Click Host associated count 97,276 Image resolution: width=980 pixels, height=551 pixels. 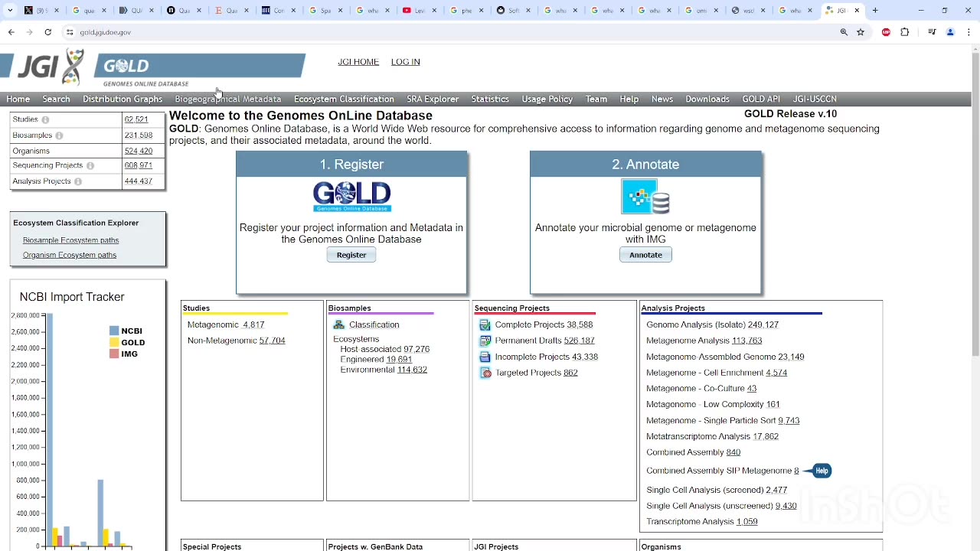click(416, 349)
